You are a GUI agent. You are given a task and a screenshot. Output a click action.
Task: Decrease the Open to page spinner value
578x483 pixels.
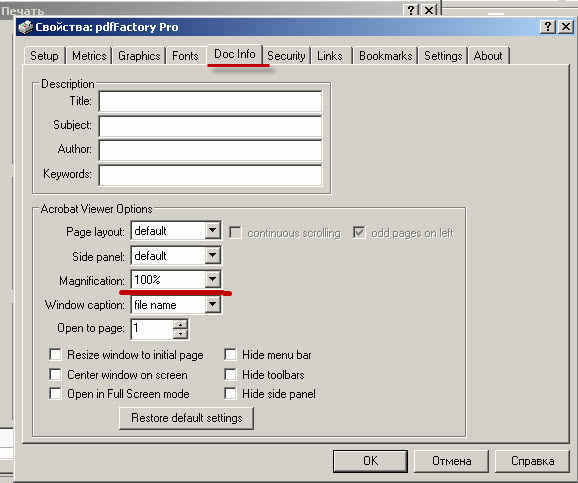click(180, 334)
